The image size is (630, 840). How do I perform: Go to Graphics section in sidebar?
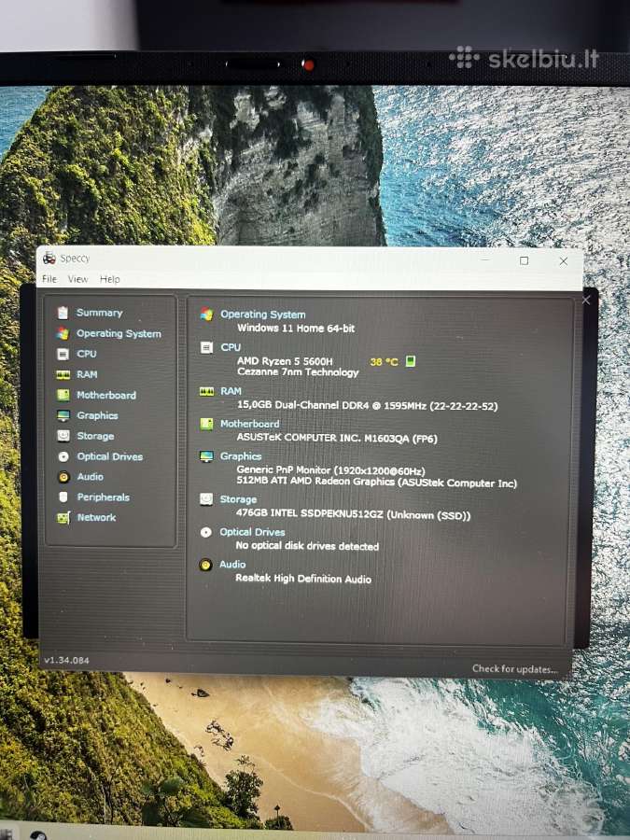point(97,415)
